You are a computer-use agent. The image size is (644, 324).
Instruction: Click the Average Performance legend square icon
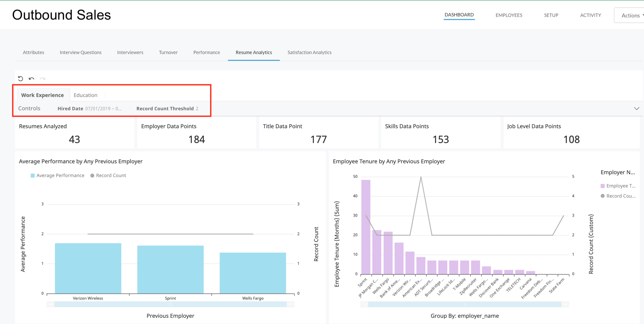pos(32,175)
